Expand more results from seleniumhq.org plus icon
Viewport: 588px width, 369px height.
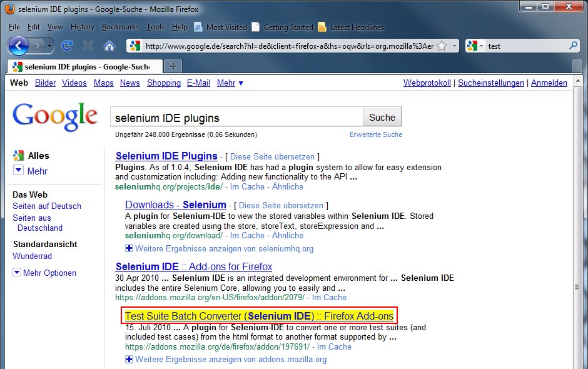pos(129,248)
